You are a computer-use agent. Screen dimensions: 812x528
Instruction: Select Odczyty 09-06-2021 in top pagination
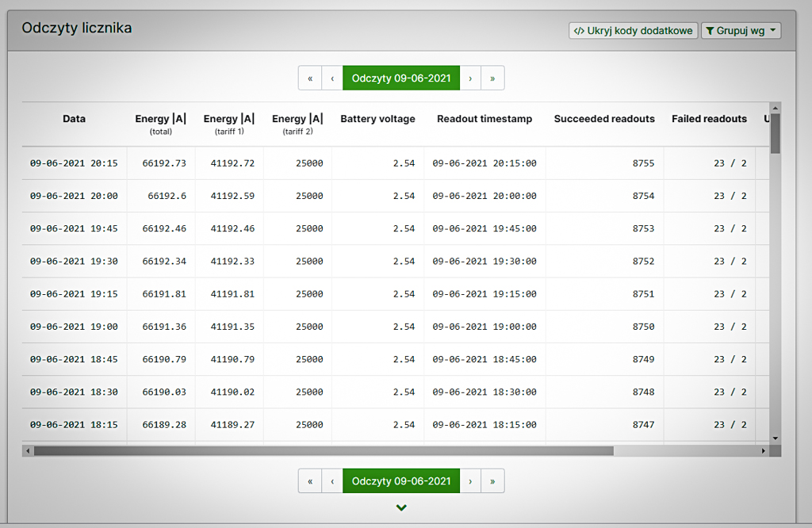coord(401,78)
